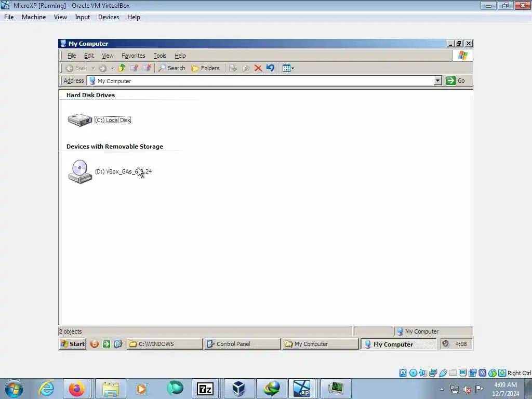The height and width of the screenshot is (399, 532).
Task: Open the Back history dropdown arrow
Action: [x=93, y=68]
